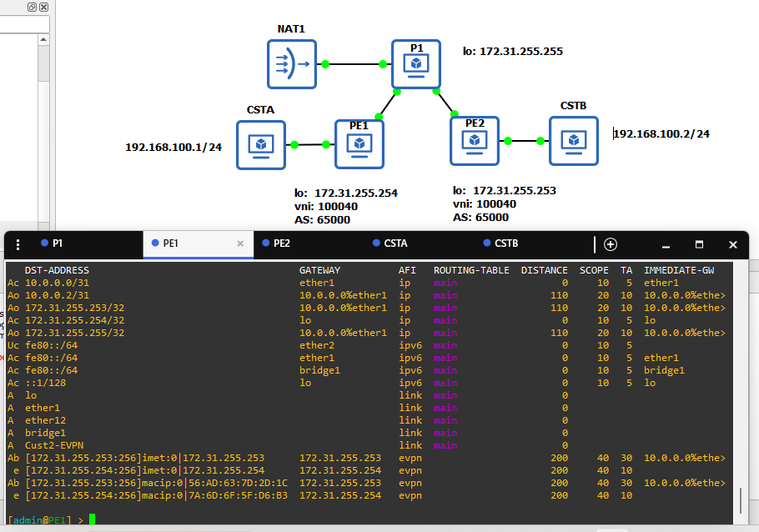759x532 pixels.
Task: Select the P1 router node
Action: click(x=416, y=64)
